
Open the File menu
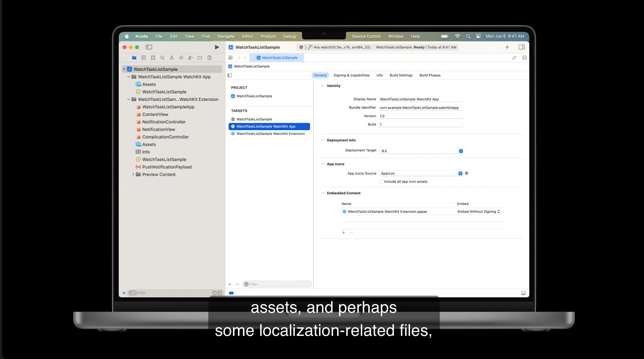(159, 36)
